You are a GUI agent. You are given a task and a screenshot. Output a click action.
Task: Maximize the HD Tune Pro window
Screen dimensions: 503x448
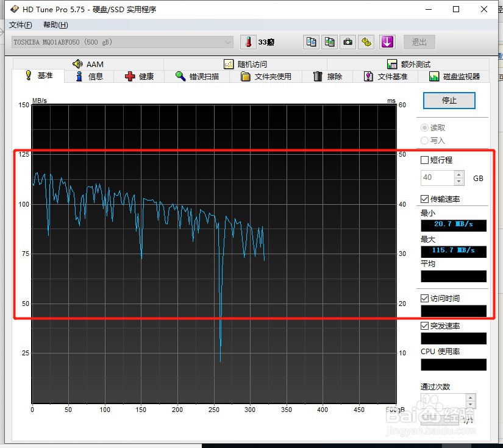(x=456, y=9)
